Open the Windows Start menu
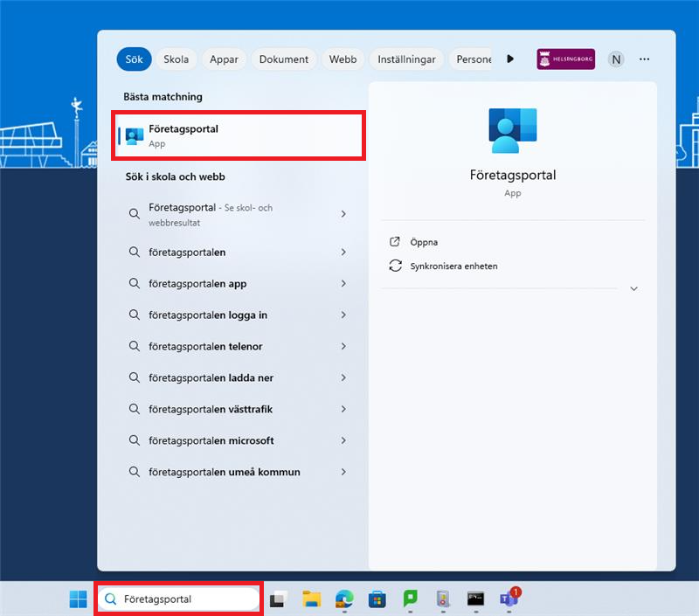 (x=79, y=599)
